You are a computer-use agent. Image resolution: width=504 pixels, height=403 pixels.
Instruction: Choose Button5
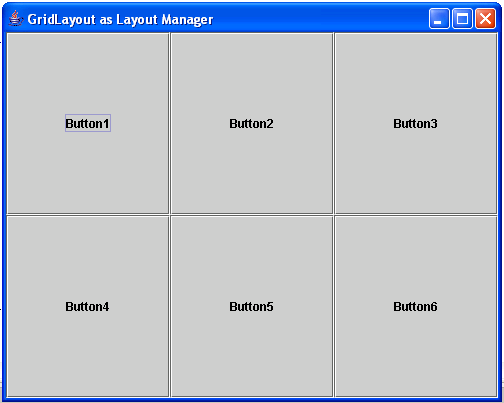(x=252, y=306)
